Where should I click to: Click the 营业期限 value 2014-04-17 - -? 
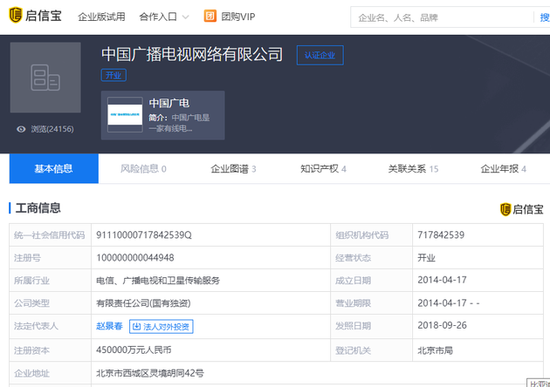click(x=448, y=303)
